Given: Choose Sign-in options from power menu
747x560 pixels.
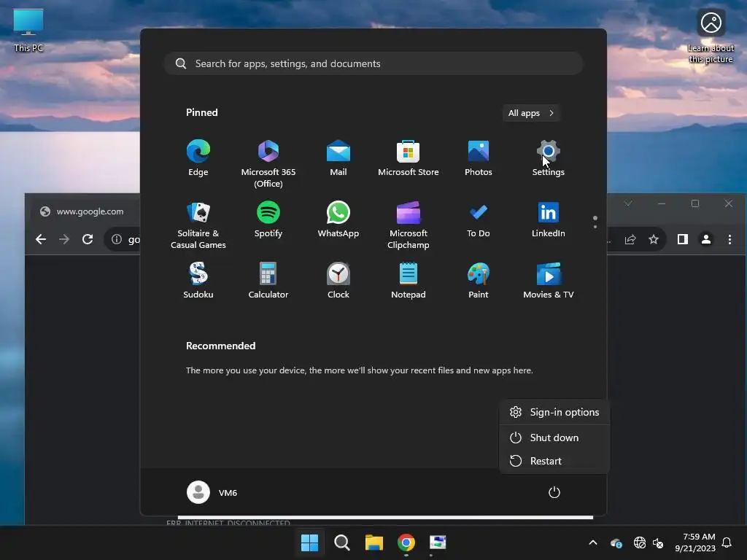Looking at the screenshot, I should [554, 413].
